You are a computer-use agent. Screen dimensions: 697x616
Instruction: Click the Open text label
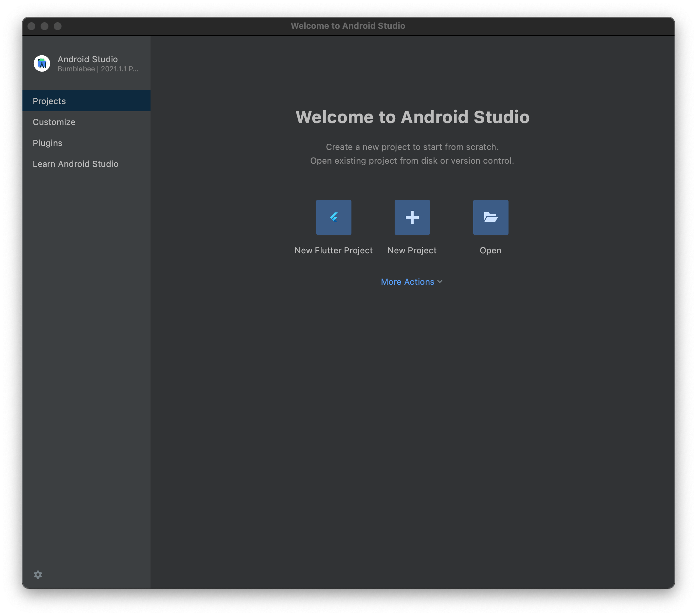pos(491,250)
